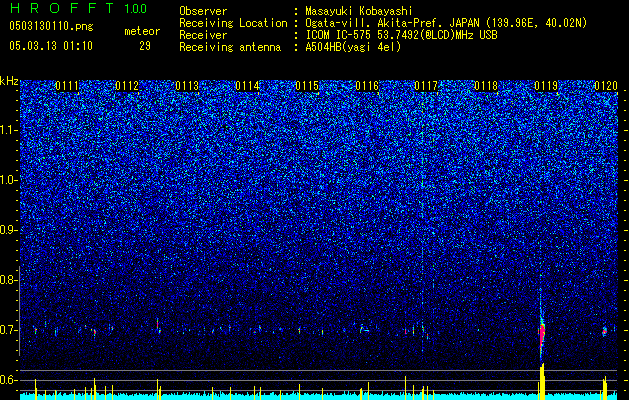Click the 0112 time marker

point(127,86)
